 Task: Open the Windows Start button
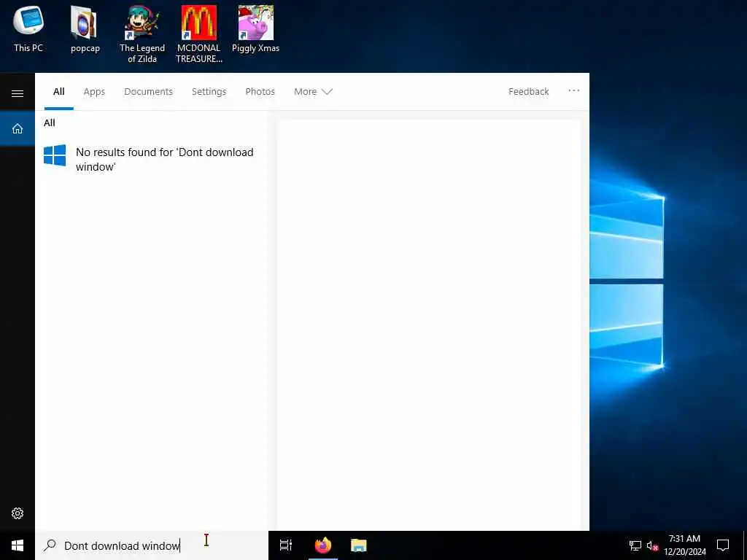tap(18, 545)
